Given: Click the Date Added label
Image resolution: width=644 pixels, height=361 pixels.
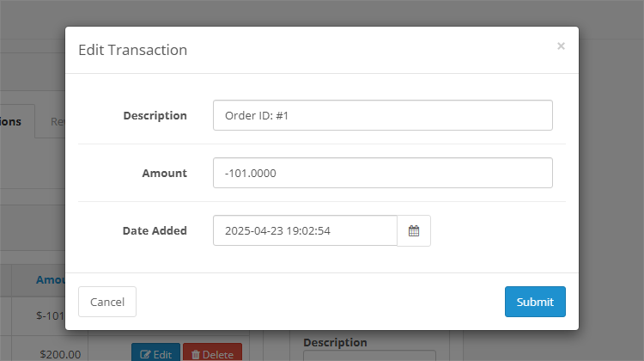Looking at the screenshot, I should pos(155,230).
